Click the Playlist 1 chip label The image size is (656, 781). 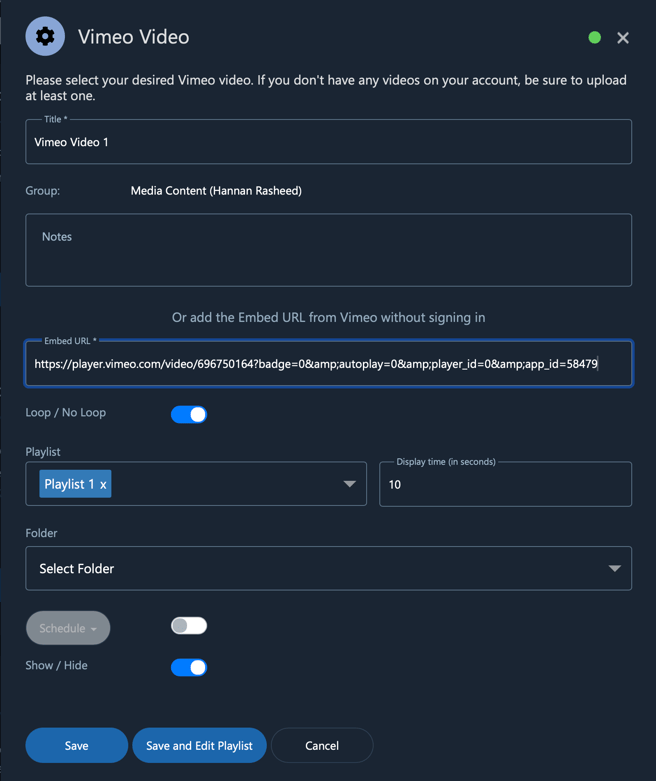(69, 484)
